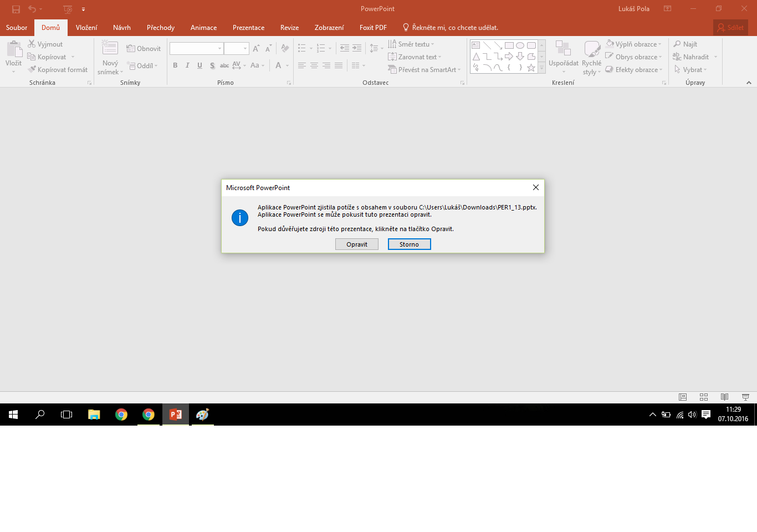Image resolution: width=757 pixels, height=532 pixels.
Task: Click the decrease indent icon
Action: coord(345,48)
